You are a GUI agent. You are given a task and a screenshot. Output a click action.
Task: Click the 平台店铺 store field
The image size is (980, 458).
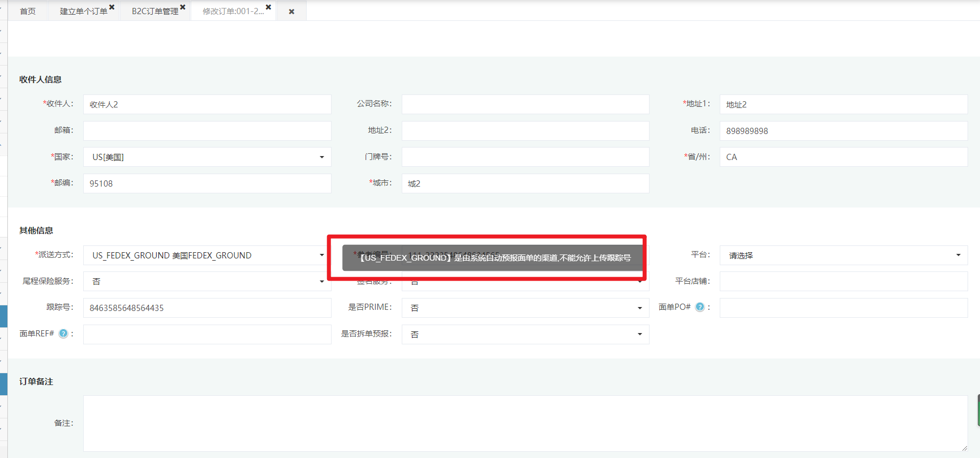click(844, 281)
